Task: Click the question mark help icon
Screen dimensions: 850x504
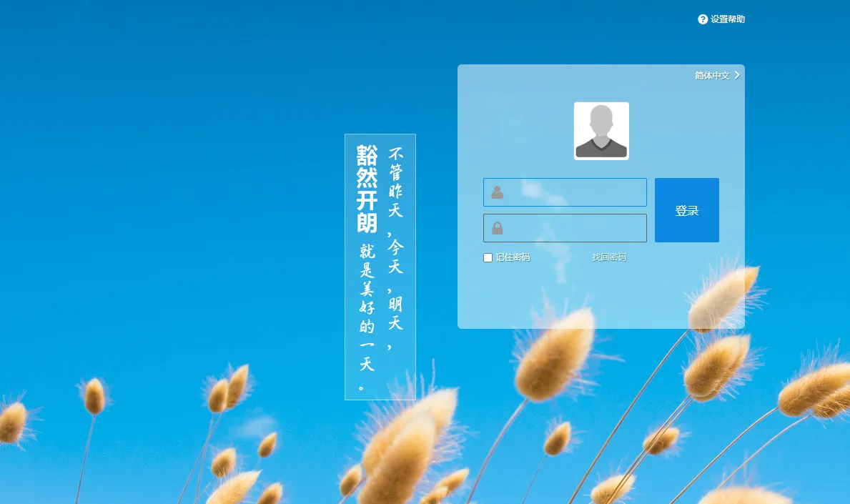Action: coord(703,19)
